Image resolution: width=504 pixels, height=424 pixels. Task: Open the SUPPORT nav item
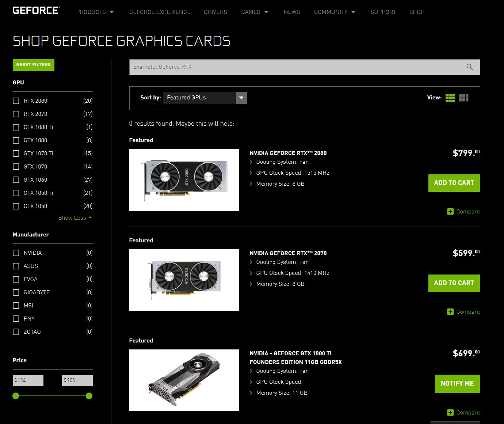tap(383, 12)
